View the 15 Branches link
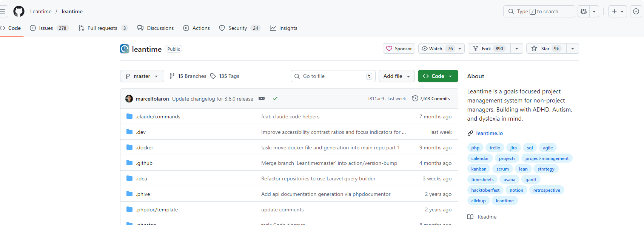Screen dimensions: 644x225 pyautogui.click(x=188, y=76)
